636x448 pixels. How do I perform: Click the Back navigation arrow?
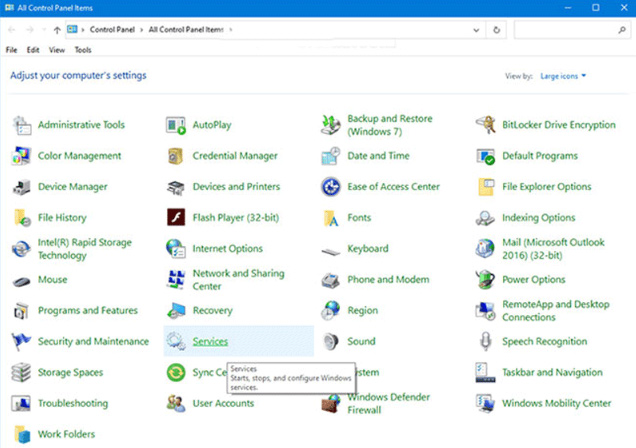pos(12,30)
